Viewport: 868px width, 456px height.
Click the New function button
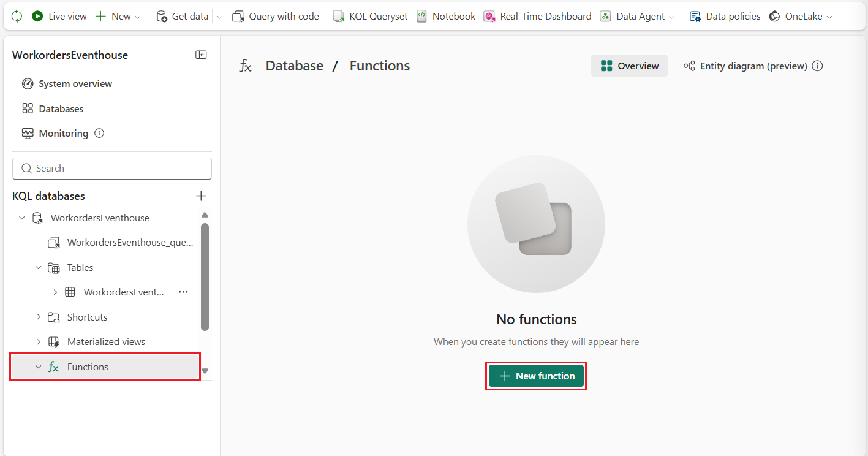pos(535,376)
